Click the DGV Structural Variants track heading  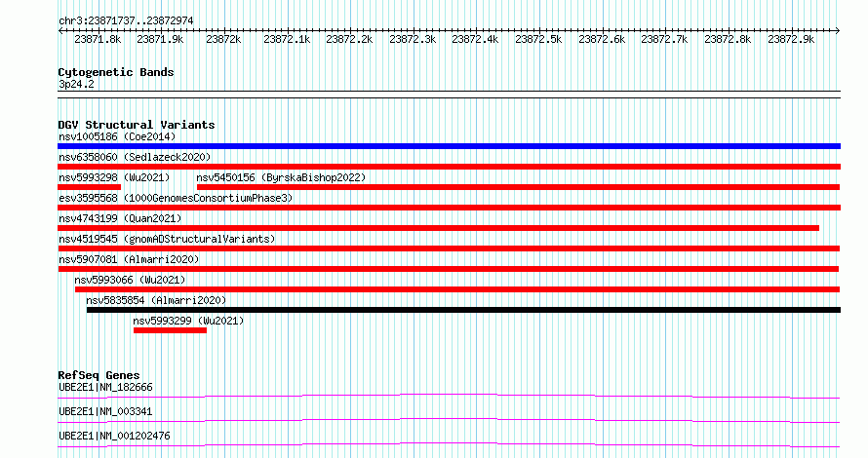(x=137, y=125)
